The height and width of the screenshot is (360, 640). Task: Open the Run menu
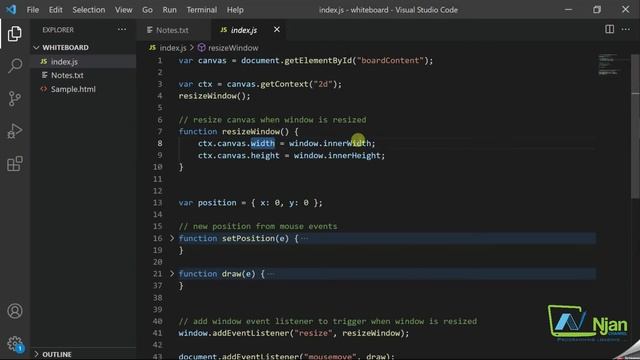pos(169,10)
